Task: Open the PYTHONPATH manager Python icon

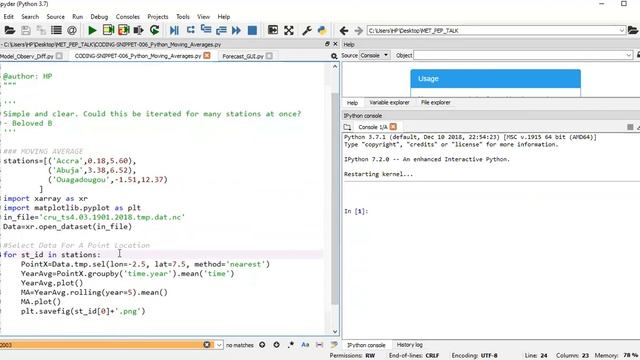Action: point(322,30)
